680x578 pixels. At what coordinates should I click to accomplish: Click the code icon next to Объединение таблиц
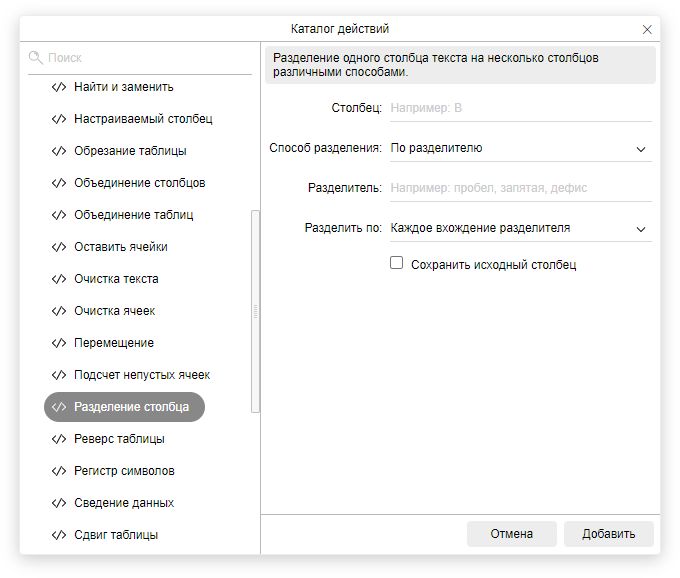click(59, 215)
